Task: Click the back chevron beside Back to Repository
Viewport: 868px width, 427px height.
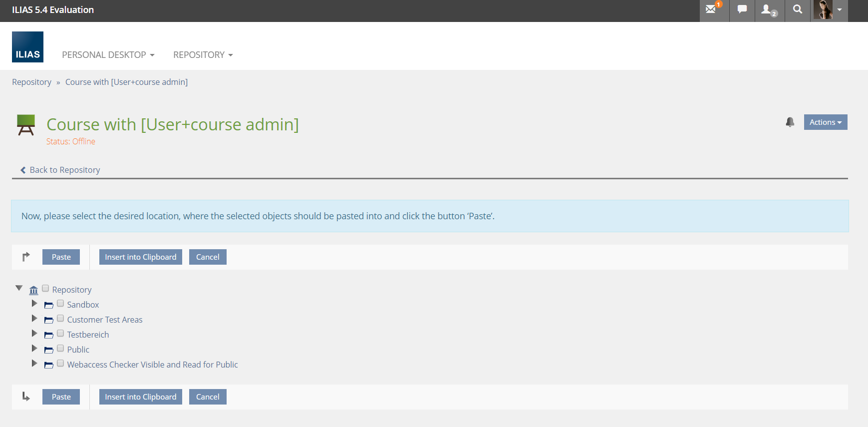Action: coord(23,170)
